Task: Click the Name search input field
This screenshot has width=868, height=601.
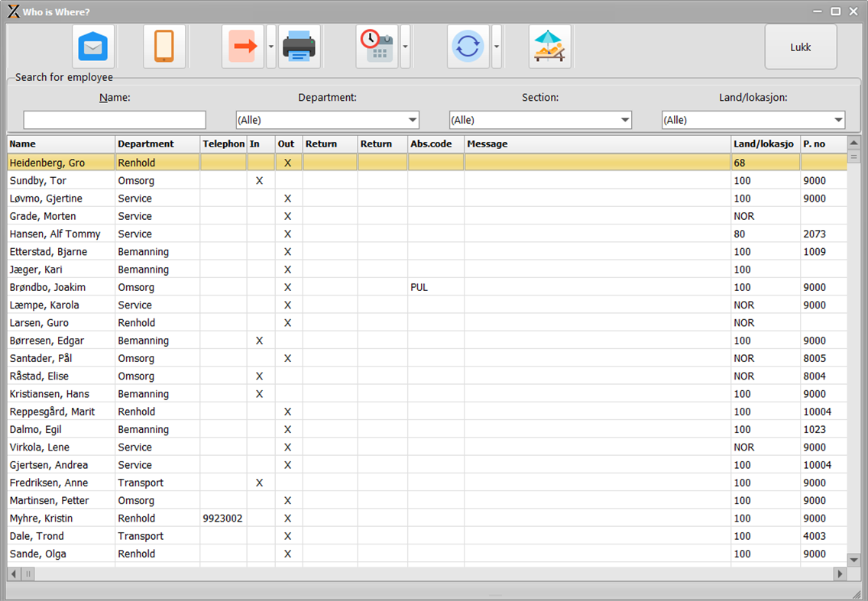Action: click(115, 119)
